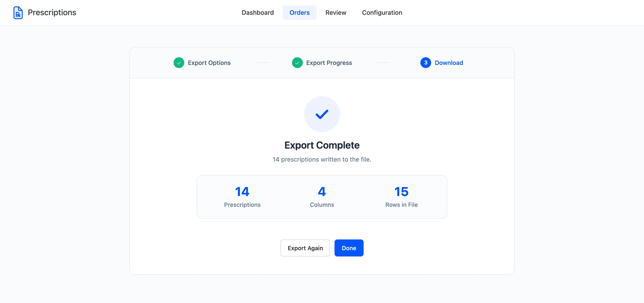This screenshot has width=644, height=303.
Task: Click the Prescriptions app title
Action: [52, 13]
